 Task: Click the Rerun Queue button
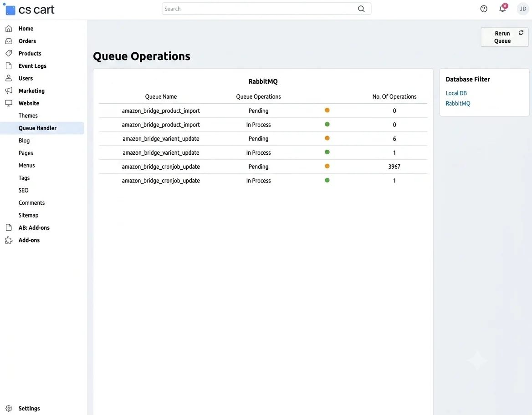(505, 37)
